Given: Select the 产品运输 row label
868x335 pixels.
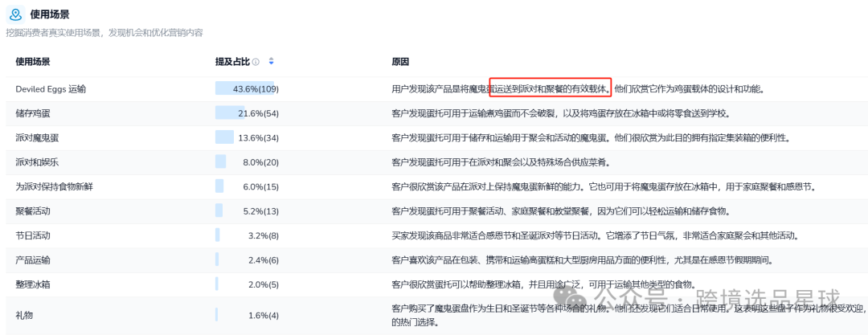Looking at the screenshot, I should click(x=33, y=260).
